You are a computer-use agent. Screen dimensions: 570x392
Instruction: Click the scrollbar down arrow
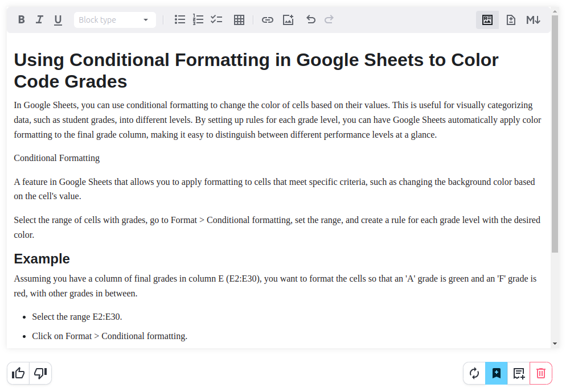pos(555,343)
